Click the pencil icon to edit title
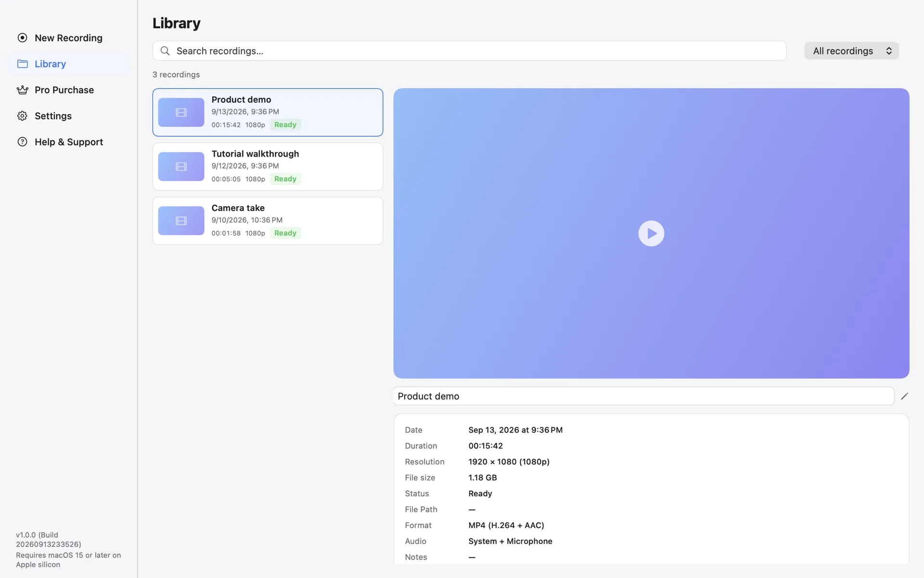924x578 pixels. tap(904, 396)
